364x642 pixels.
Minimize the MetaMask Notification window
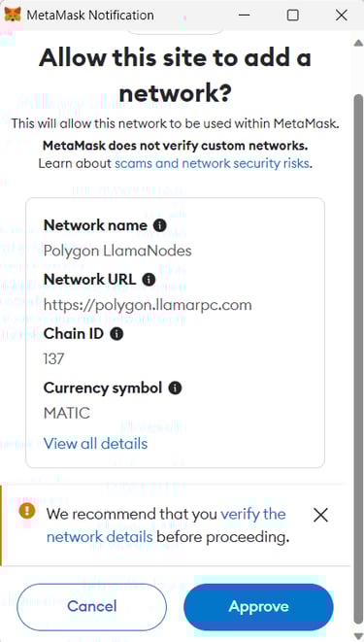point(245,16)
